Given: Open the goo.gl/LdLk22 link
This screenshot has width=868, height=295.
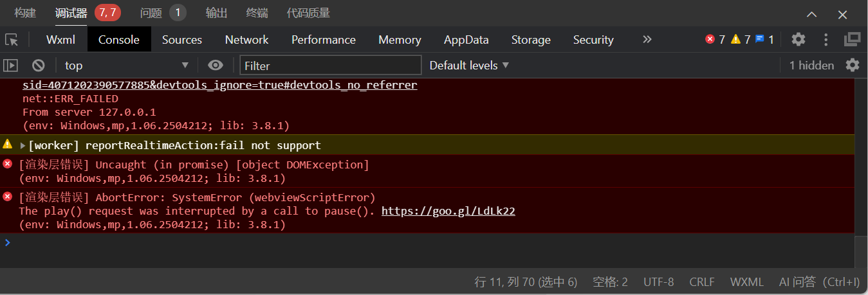Looking at the screenshot, I should pyautogui.click(x=448, y=211).
